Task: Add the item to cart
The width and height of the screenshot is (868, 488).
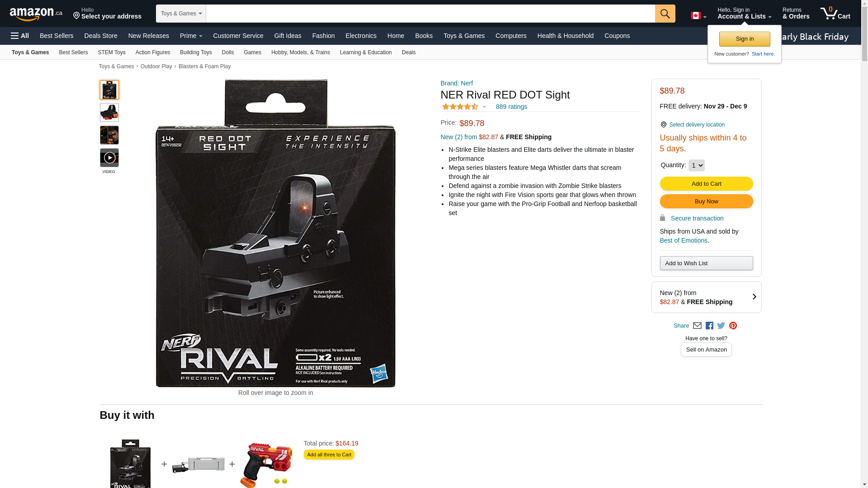Action: pyautogui.click(x=706, y=184)
